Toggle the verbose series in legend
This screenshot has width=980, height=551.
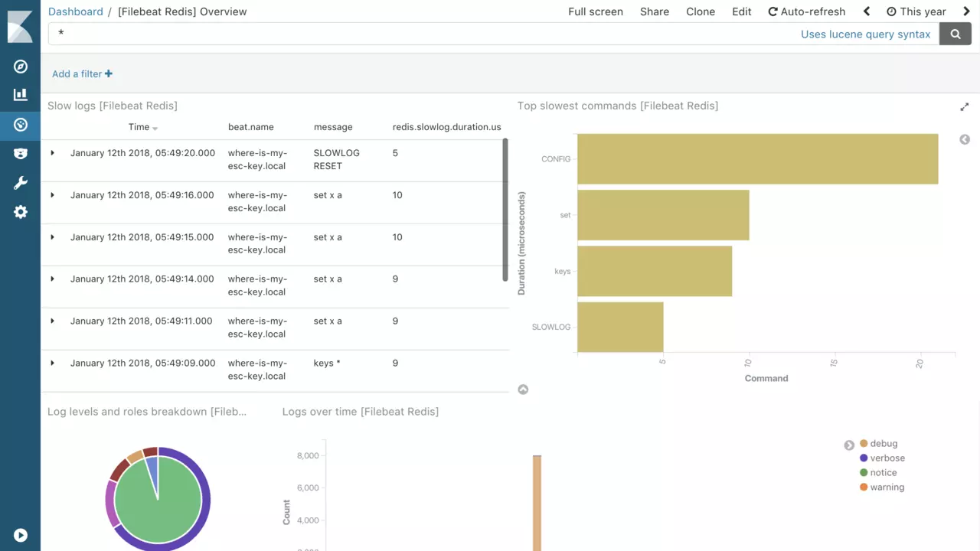(x=887, y=458)
